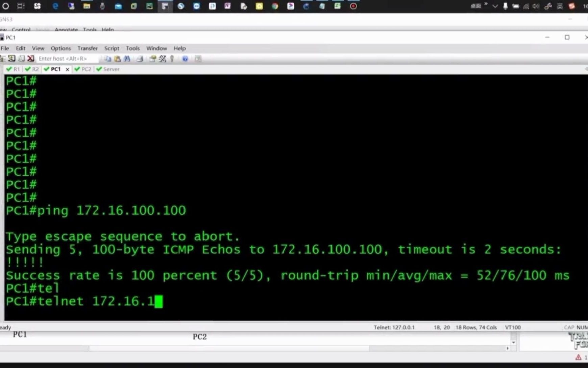Click the Success rate is 100 percent line
Image resolution: width=588 pixels, height=368 pixels.
click(288, 275)
